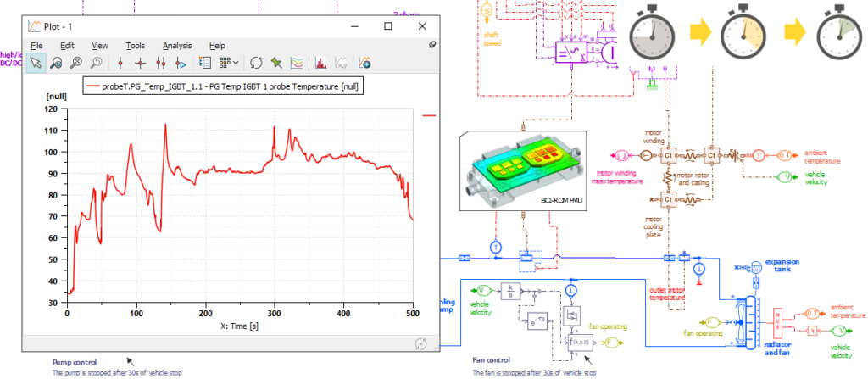The width and height of the screenshot is (868, 379).
Task: Open the Tools menu
Action: click(x=136, y=46)
